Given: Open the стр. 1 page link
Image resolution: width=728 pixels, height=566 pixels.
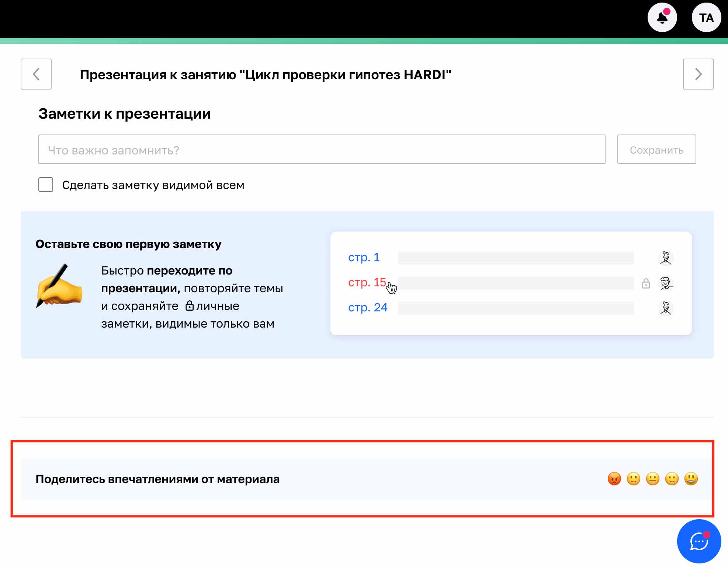Looking at the screenshot, I should 364,258.
